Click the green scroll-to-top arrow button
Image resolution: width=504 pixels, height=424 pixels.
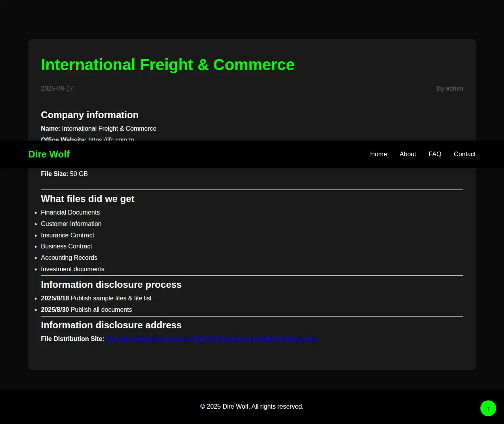pyautogui.click(x=488, y=408)
